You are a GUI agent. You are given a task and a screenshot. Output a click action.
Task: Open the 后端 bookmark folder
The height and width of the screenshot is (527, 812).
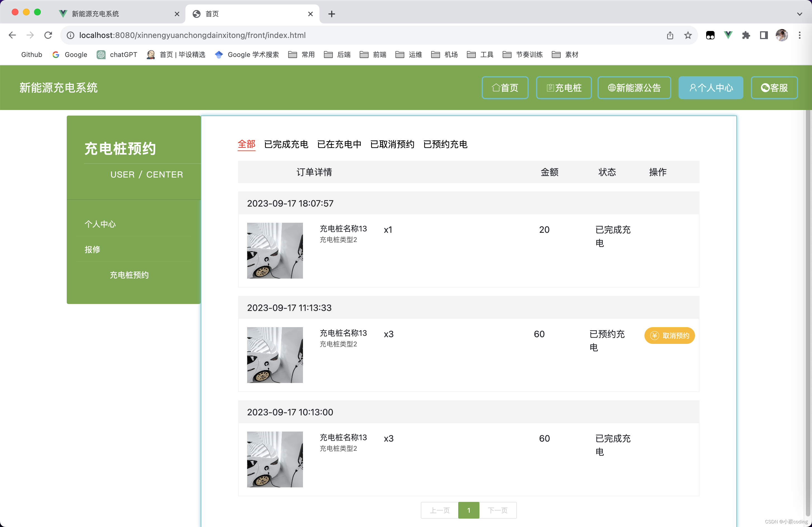(x=337, y=55)
